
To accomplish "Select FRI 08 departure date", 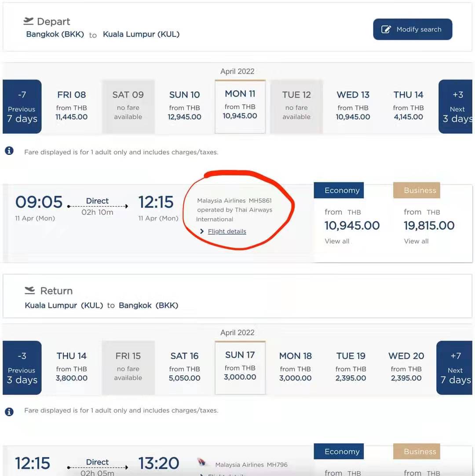I will pyautogui.click(x=71, y=106).
